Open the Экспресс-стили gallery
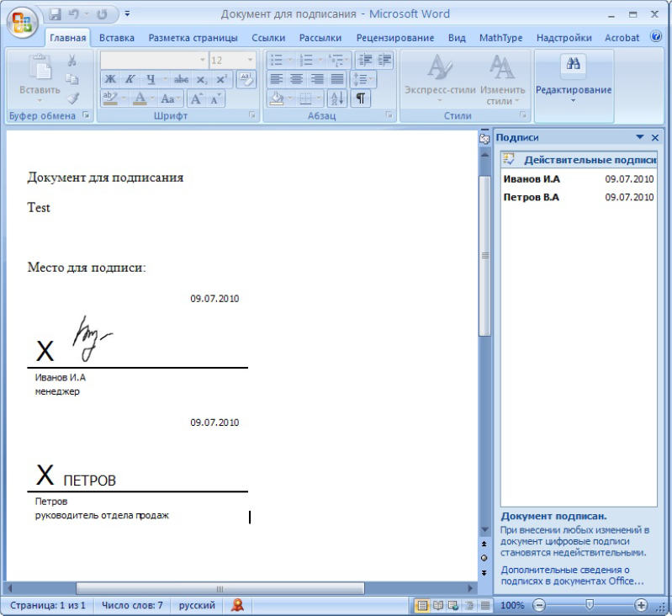The image size is (672, 616). [440, 78]
